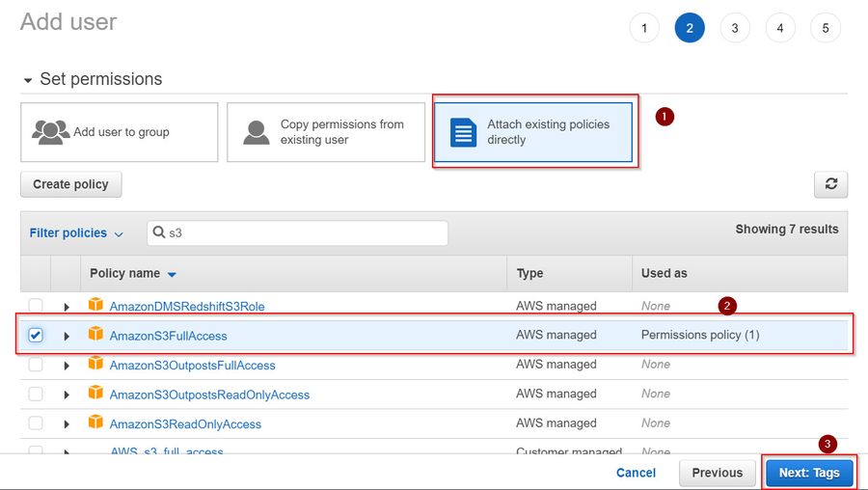The width and height of the screenshot is (868, 490).
Task: Click the policy search field containing s3
Action: (x=298, y=233)
